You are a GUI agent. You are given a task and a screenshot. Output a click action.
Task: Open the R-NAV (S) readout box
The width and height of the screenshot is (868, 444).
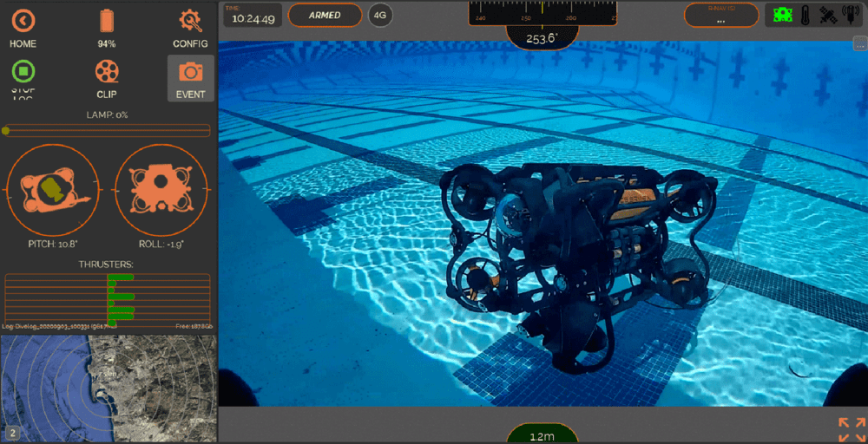coord(720,15)
